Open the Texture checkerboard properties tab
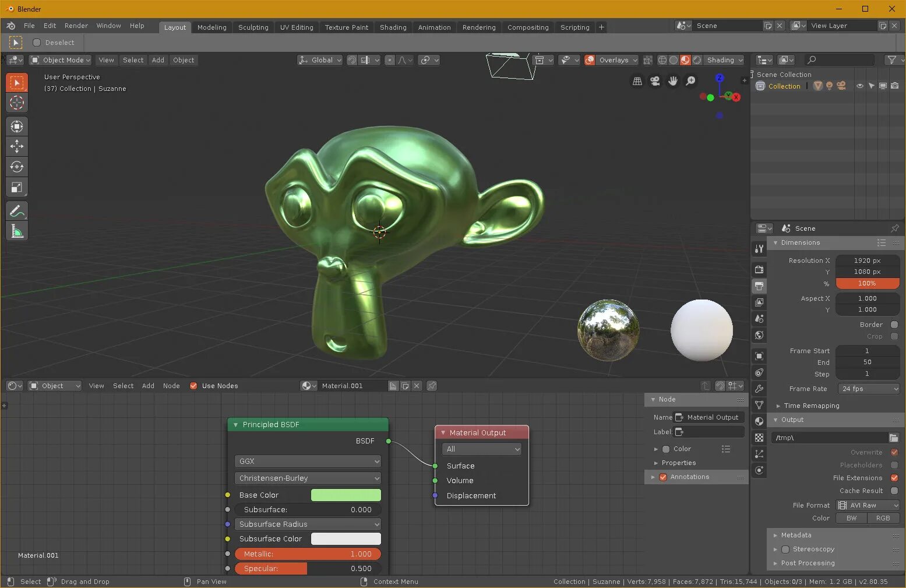 tap(759, 438)
